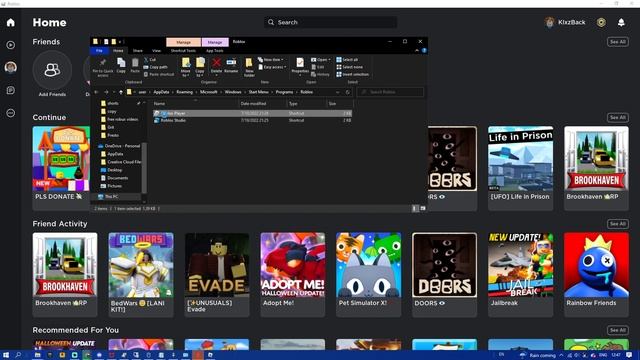Open Explorer Share tab

coord(138,51)
